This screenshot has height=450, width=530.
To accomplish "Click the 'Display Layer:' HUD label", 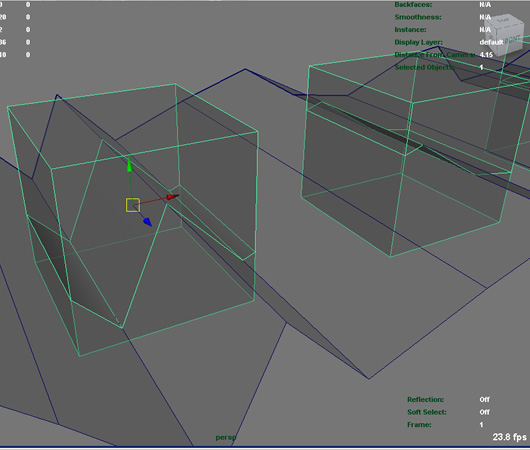I will [418, 42].
